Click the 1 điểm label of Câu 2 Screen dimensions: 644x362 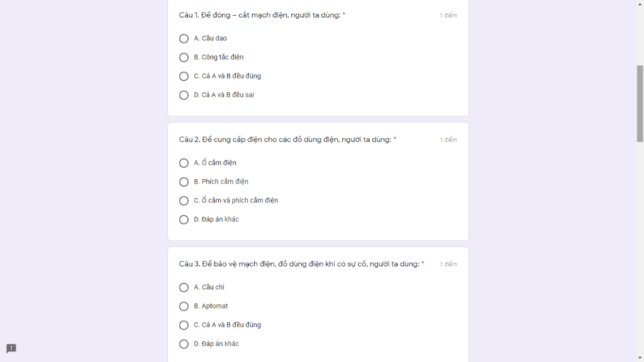click(448, 140)
